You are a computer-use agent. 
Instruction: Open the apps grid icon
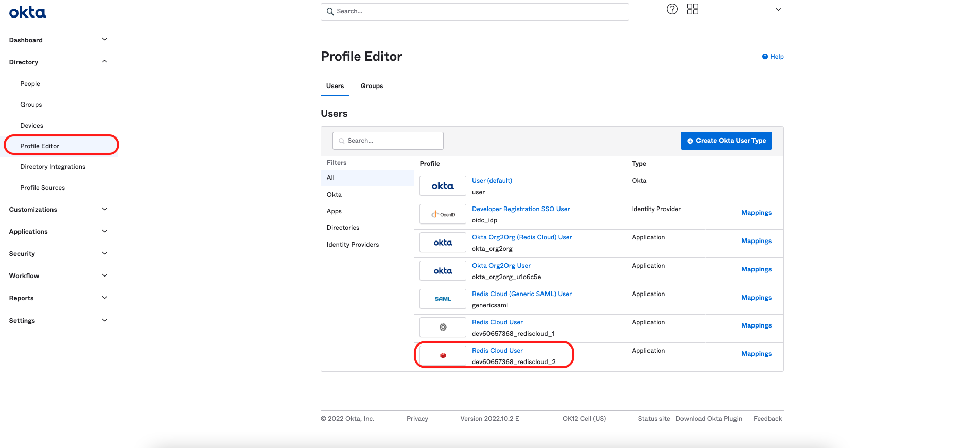pyautogui.click(x=693, y=9)
